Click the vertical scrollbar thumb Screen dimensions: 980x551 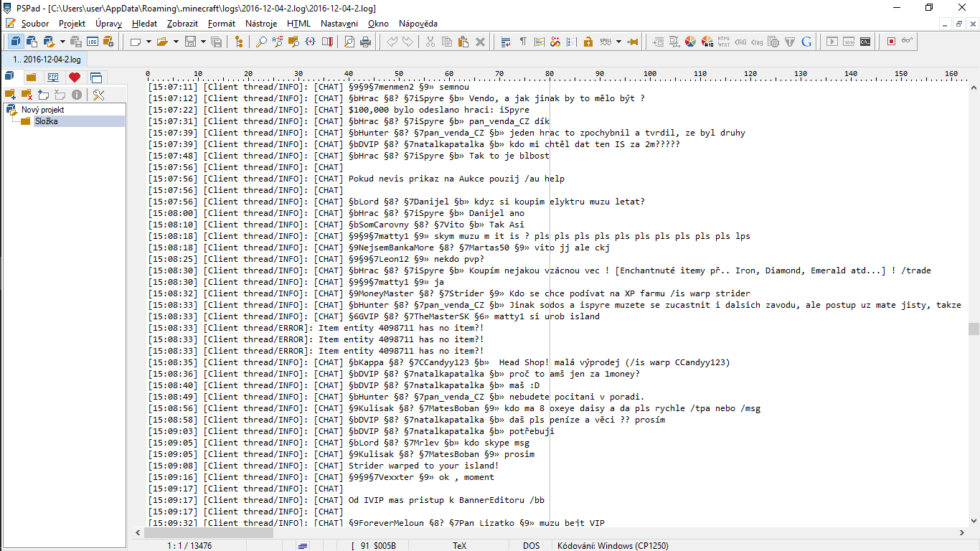974,329
